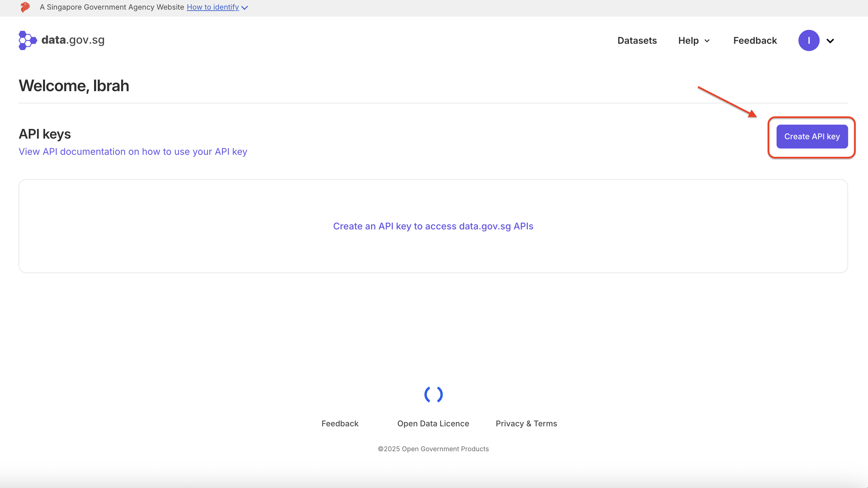Expand the user account dropdown arrow

(830, 41)
